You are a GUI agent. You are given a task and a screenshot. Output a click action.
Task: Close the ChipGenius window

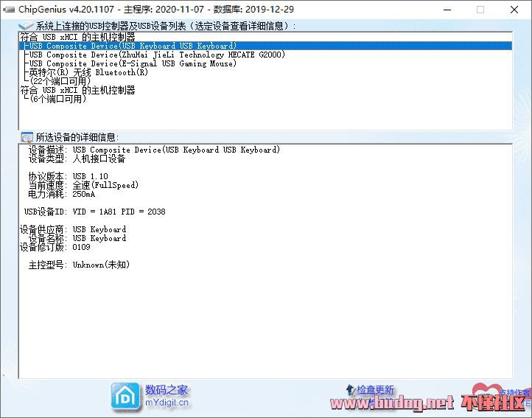point(514,10)
